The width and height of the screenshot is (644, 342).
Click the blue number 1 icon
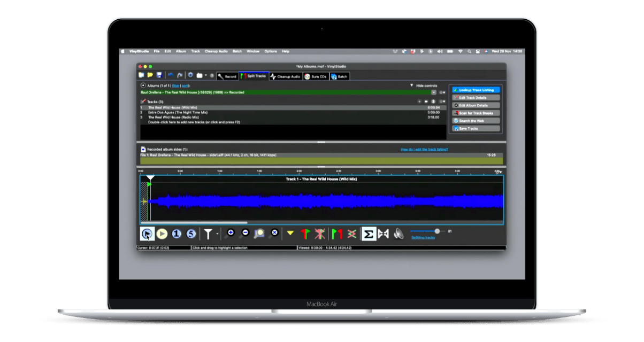(x=177, y=234)
